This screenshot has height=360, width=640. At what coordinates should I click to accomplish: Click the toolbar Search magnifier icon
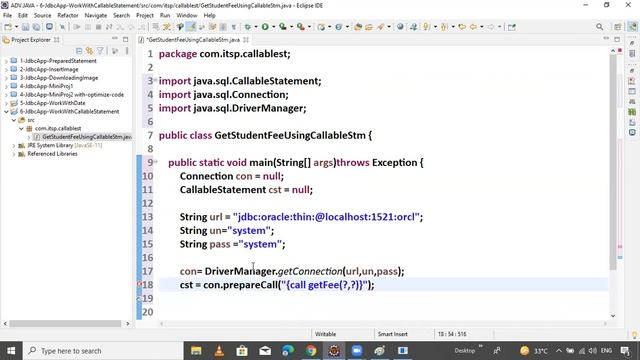pos(599,27)
